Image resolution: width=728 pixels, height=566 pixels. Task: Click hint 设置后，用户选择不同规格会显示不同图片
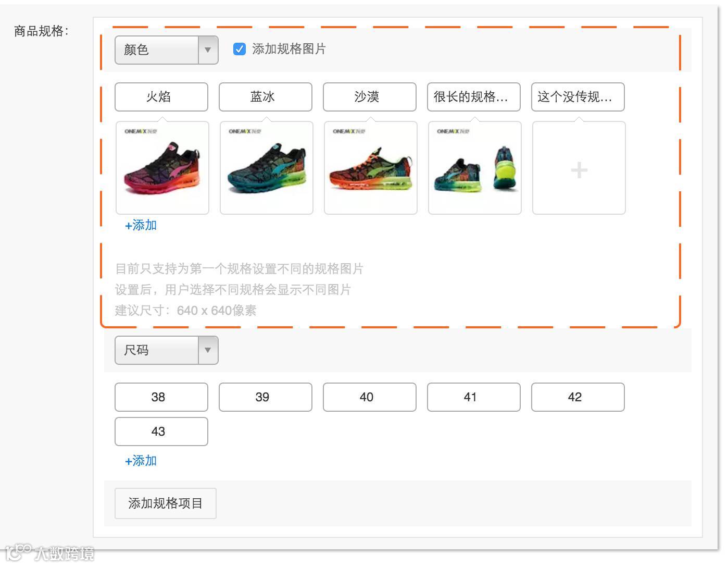point(233,290)
